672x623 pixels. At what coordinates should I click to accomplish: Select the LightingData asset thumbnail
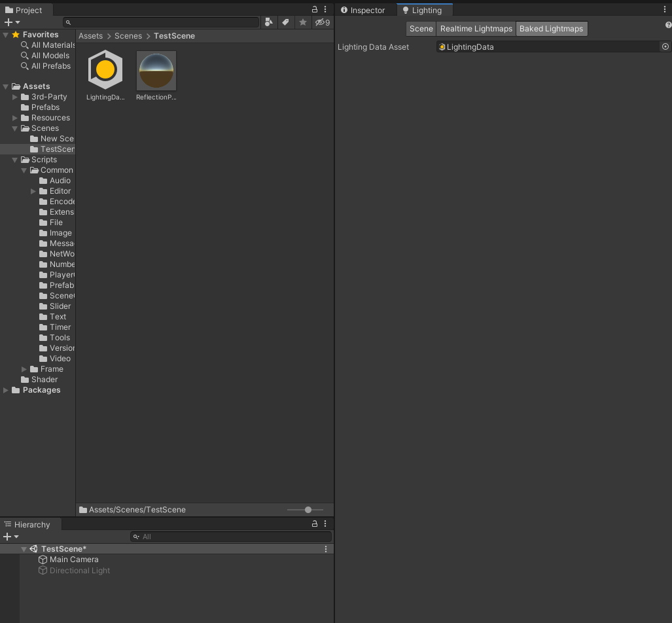pyautogui.click(x=105, y=70)
